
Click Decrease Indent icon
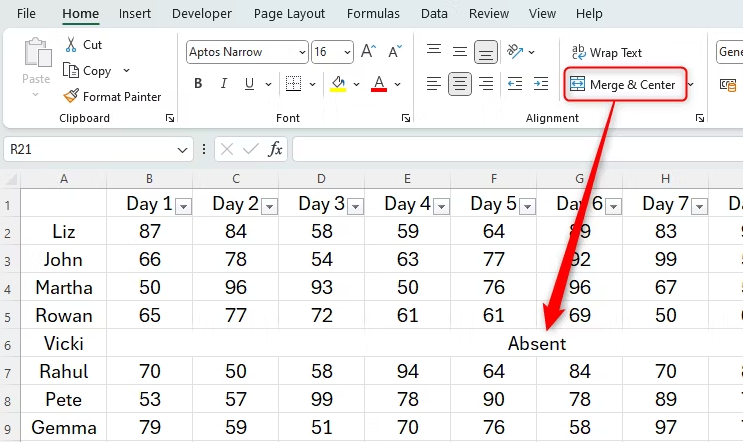coord(515,84)
